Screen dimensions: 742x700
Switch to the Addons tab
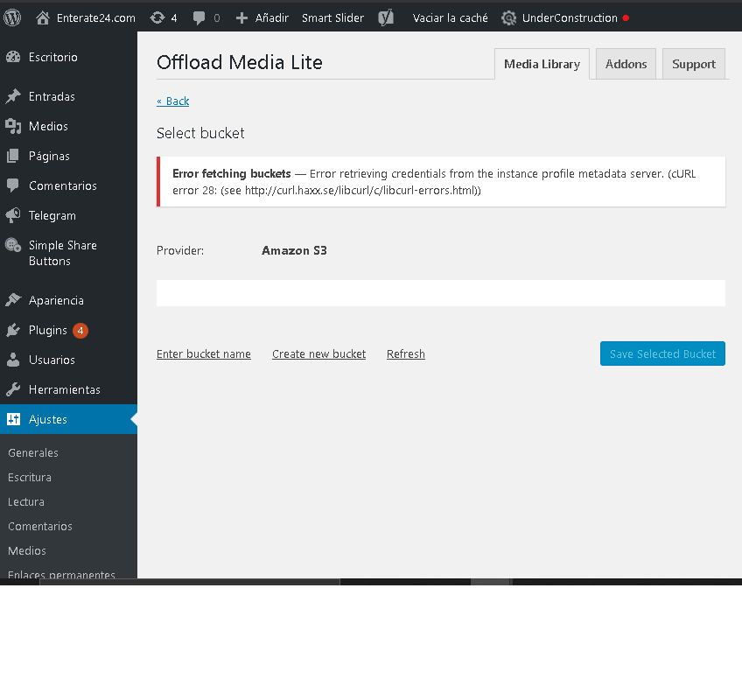pos(626,64)
